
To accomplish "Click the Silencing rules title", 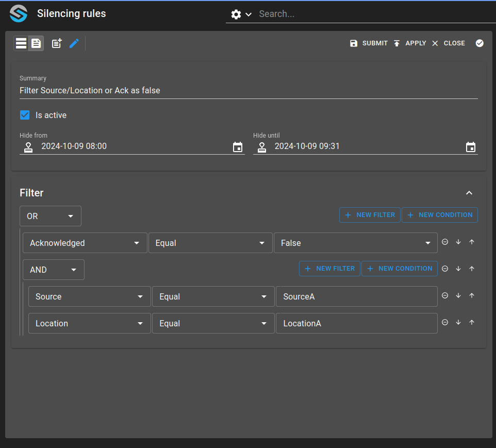I will [72, 13].
